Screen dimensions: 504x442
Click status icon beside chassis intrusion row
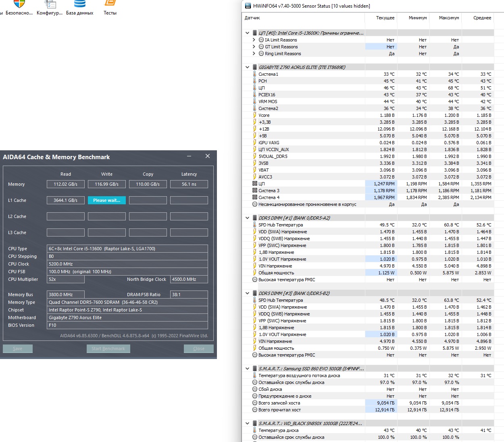tap(254, 204)
